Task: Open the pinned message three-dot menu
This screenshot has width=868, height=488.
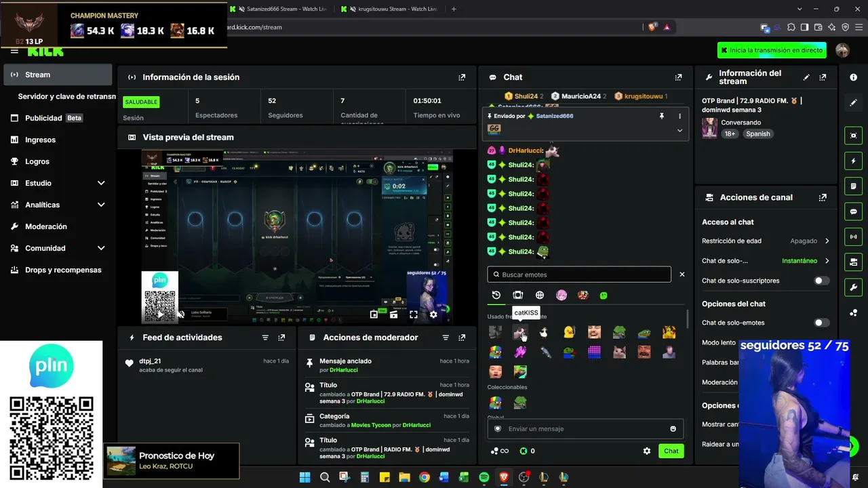Action: pos(679,116)
